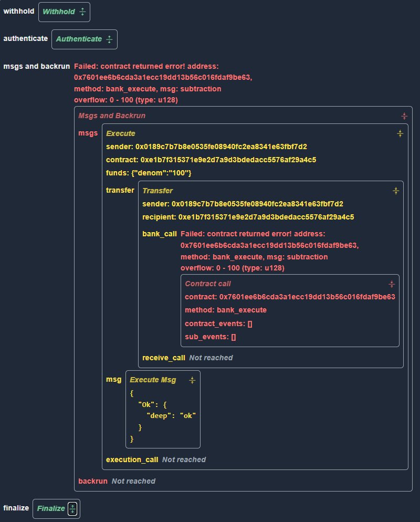Select the Msgs and Backrun heading

point(112,116)
